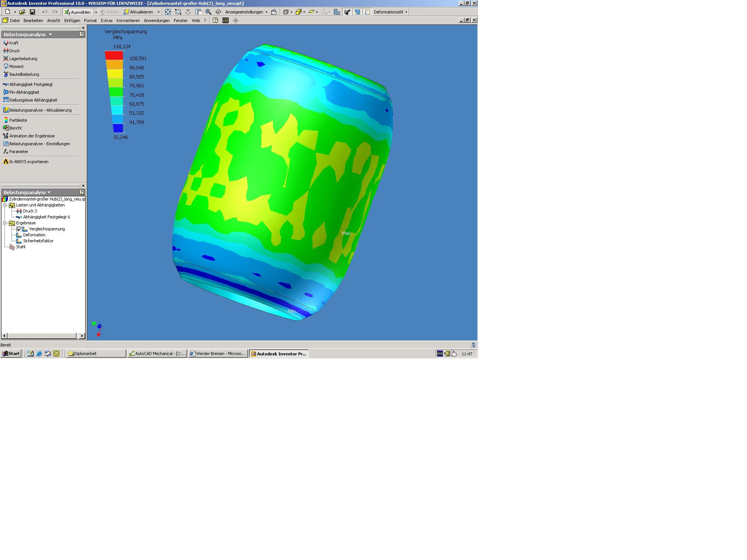Select the Bauteilbelastung tool

point(21,74)
